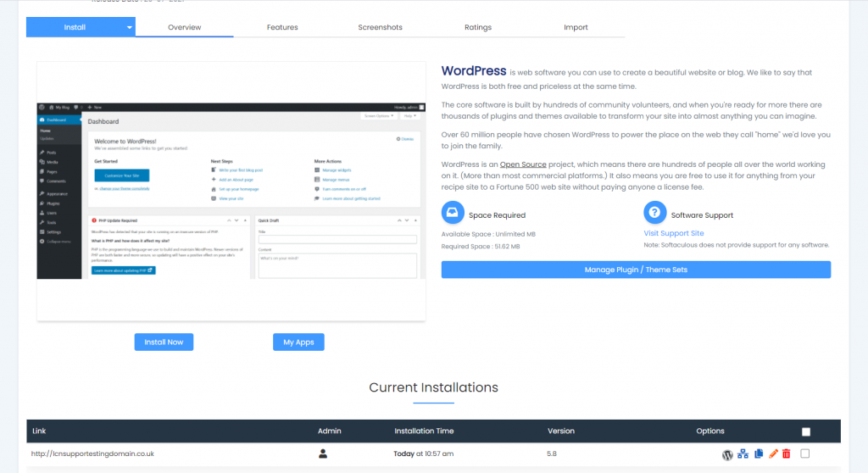This screenshot has height=473, width=868.
Task: Click the Software Support label
Action: coord(702,215)
